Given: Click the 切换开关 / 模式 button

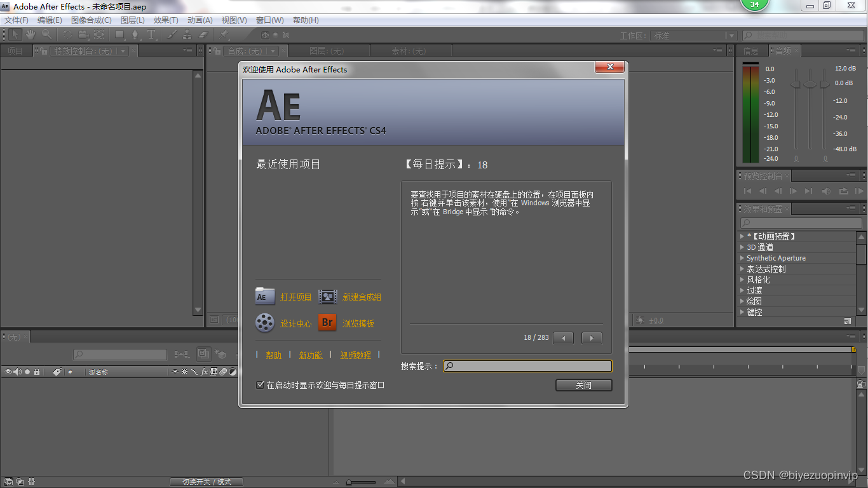Looking at the screenshot, I should tap(207, 482).
